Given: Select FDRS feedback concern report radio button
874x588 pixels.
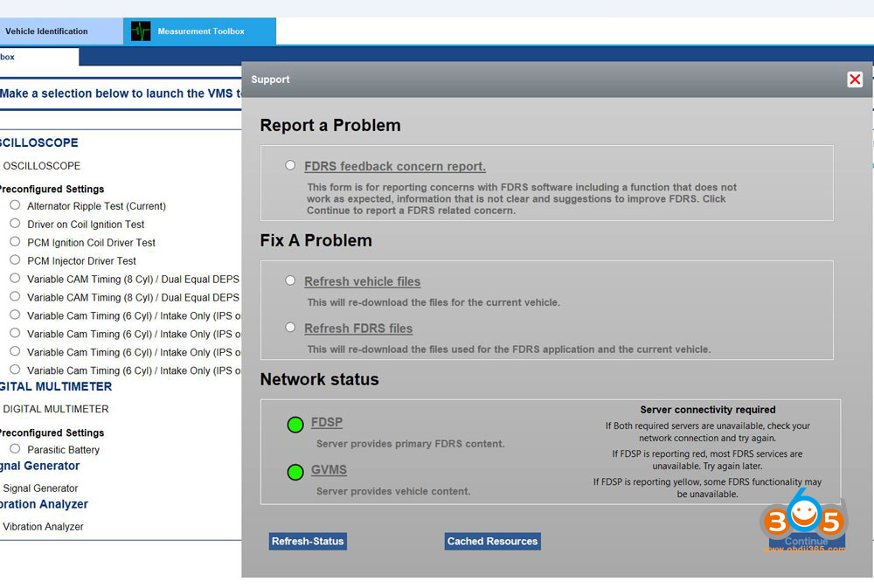Looking at the screenshot, I should point(290,165).
